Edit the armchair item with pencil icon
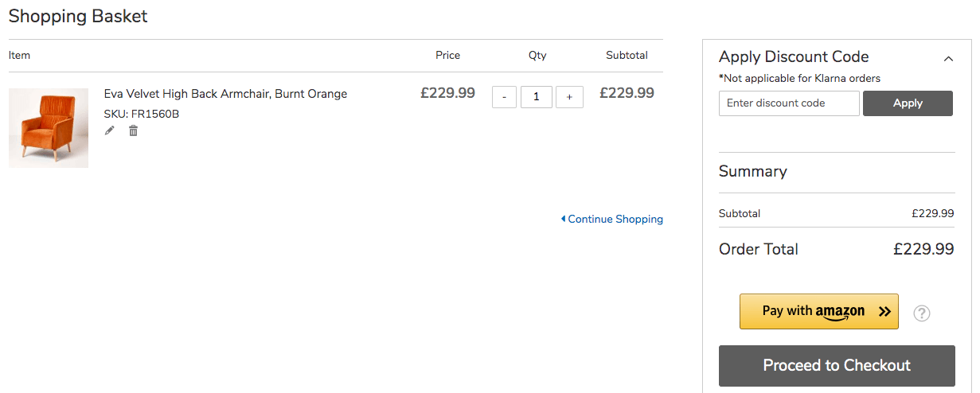 point(110,130)
